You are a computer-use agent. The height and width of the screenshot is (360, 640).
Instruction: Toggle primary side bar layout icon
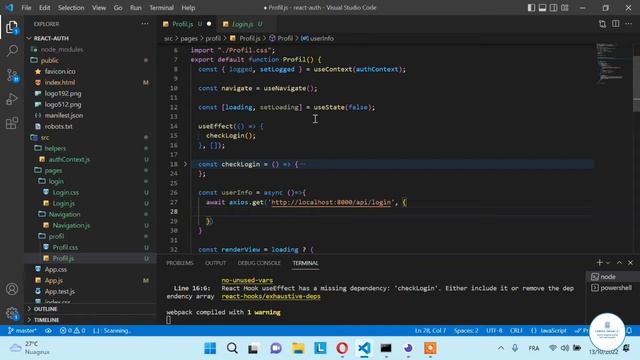[531, 8]
